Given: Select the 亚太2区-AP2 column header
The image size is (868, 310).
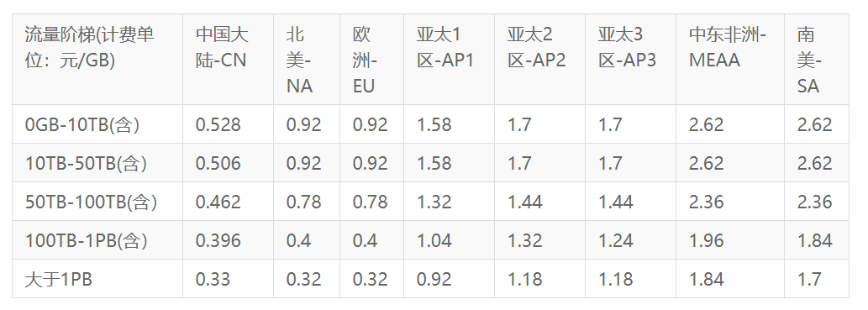Looking at the screenshot, I should [x=539, y=60].
